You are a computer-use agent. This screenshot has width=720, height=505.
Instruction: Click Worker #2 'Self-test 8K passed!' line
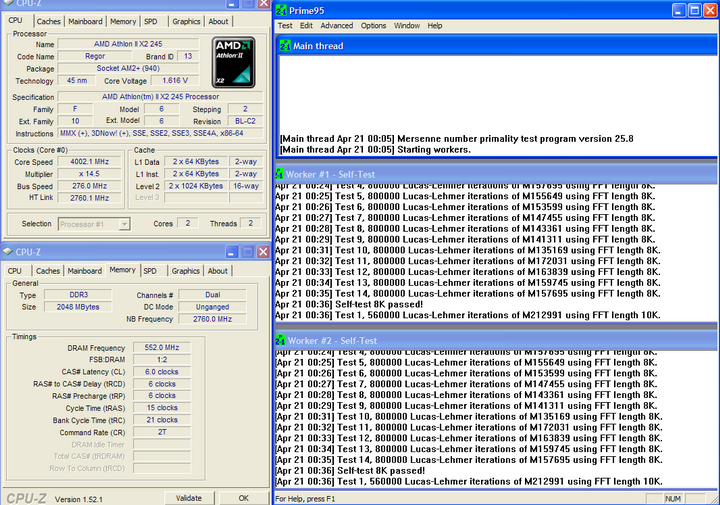pos(350,471)
